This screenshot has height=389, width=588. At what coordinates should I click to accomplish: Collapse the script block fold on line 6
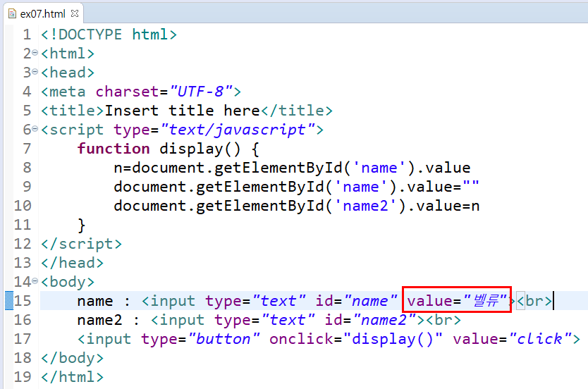pos(35,129)
